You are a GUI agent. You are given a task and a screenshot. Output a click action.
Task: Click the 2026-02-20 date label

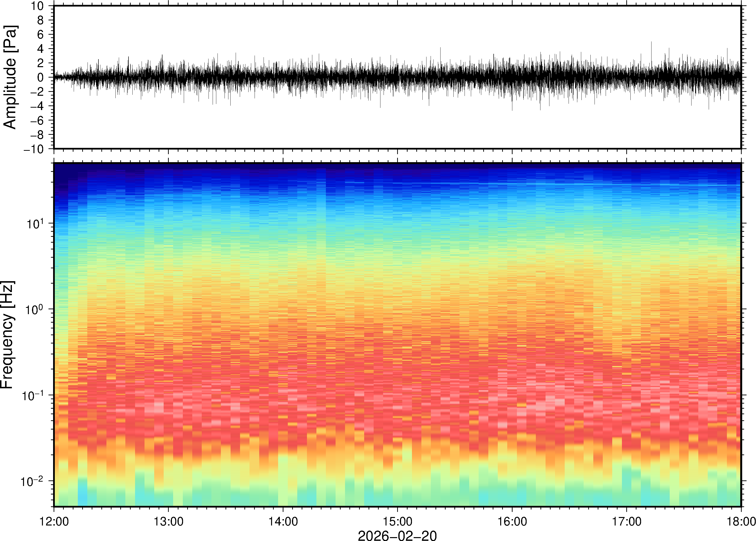pyautogui.click(x=397, y=535)
